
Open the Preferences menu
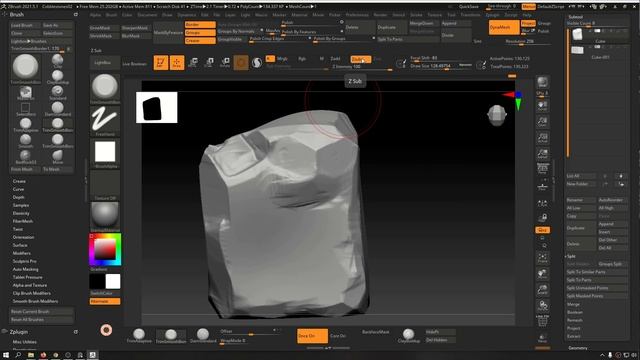tap(357, 15)
